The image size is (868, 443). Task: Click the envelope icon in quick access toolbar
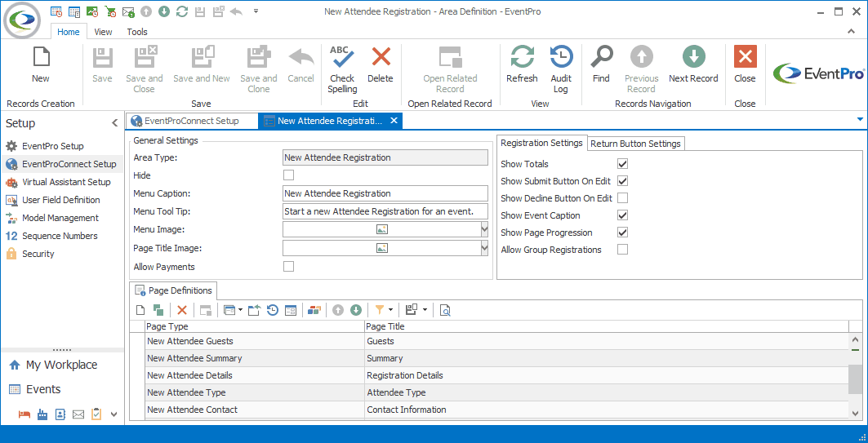[x=128, y=11]
